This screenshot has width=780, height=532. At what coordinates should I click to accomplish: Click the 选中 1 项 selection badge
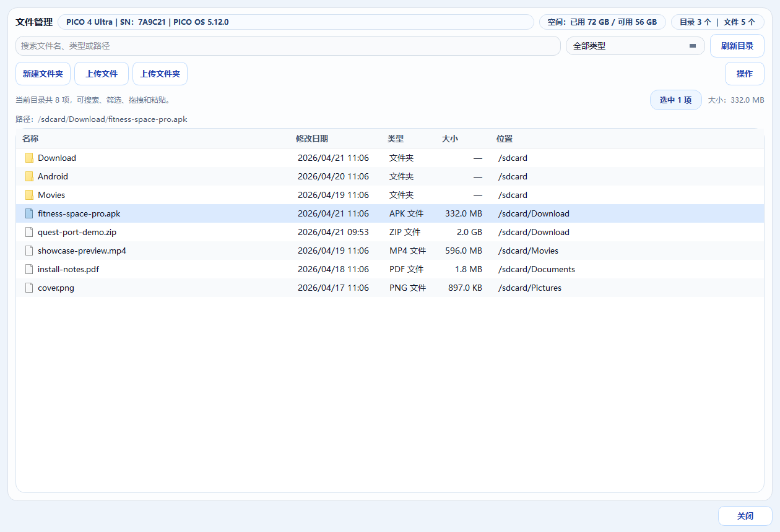coord(675,100)
